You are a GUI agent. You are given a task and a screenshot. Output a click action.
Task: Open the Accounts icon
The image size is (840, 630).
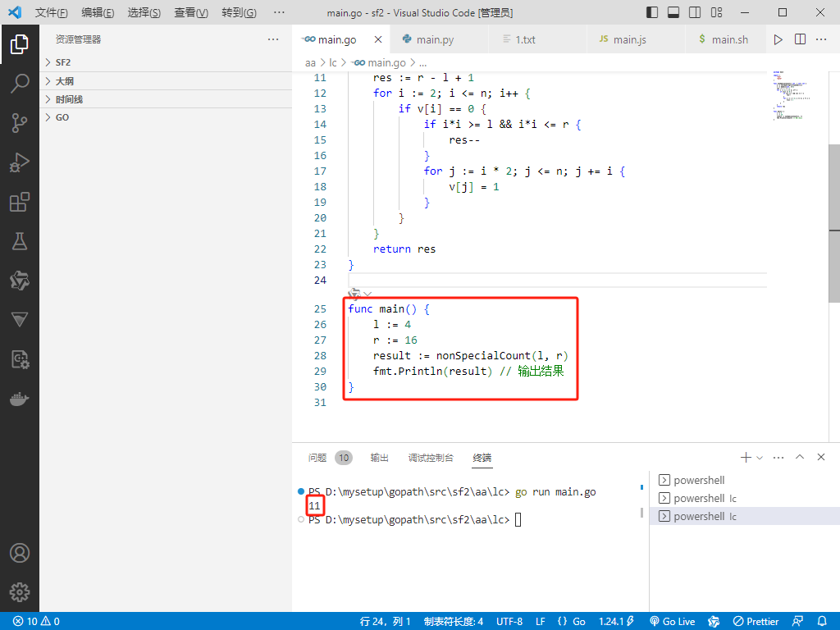pyautogui.click(x=20, y=553)
